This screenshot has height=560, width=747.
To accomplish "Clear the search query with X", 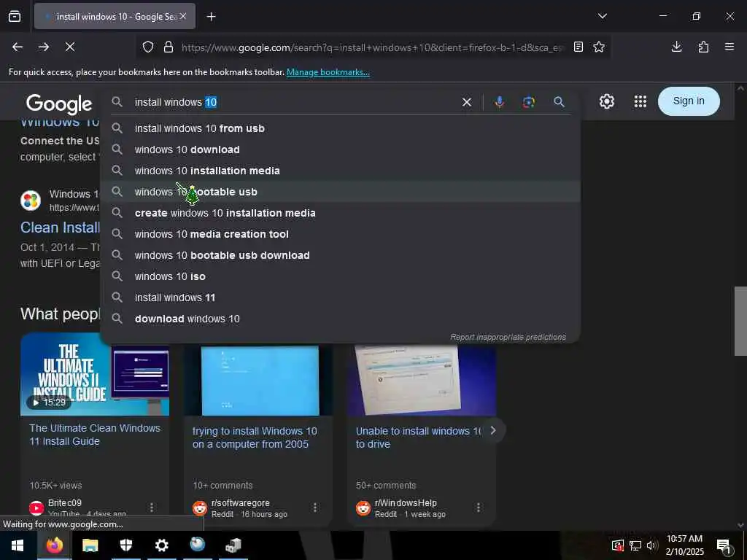I will pos(466,102).
